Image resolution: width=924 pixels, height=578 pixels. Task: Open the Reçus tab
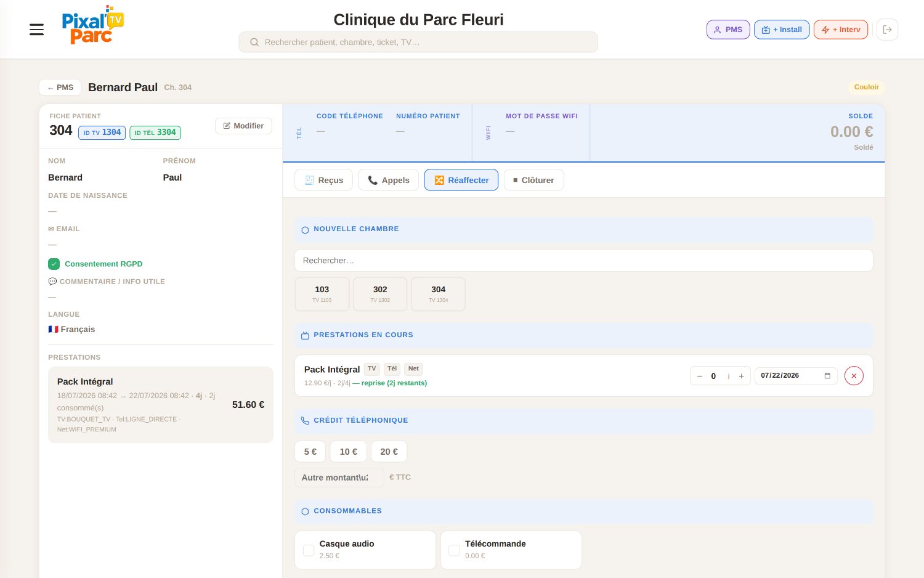tap(324, 180)
